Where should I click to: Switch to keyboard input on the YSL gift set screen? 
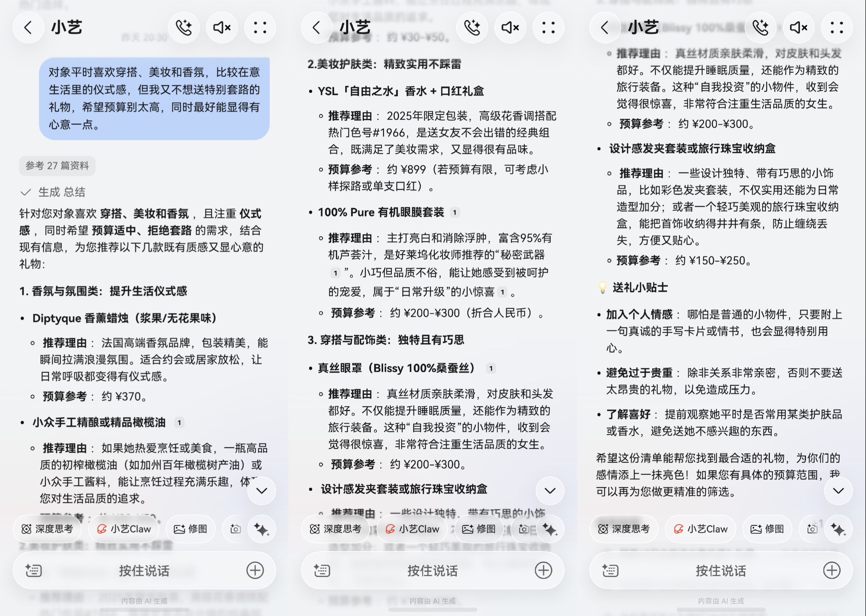click(x=322, y=571)
